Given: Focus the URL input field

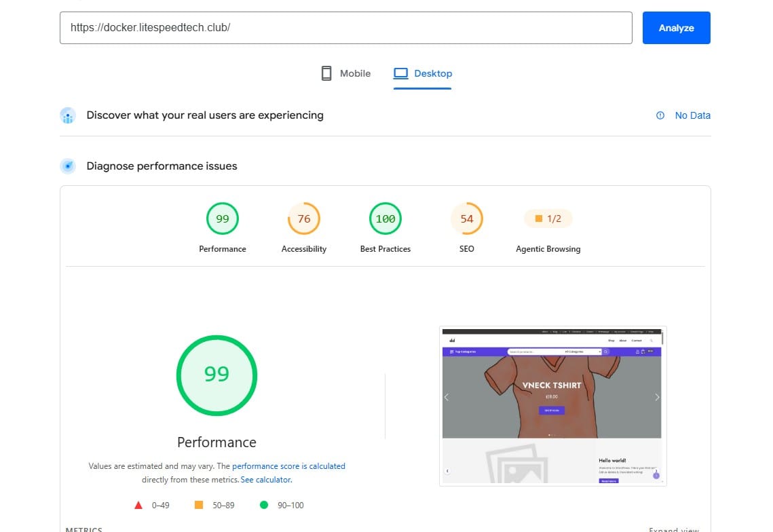Looking at the screenshot, I should click(x=345, y=28).
